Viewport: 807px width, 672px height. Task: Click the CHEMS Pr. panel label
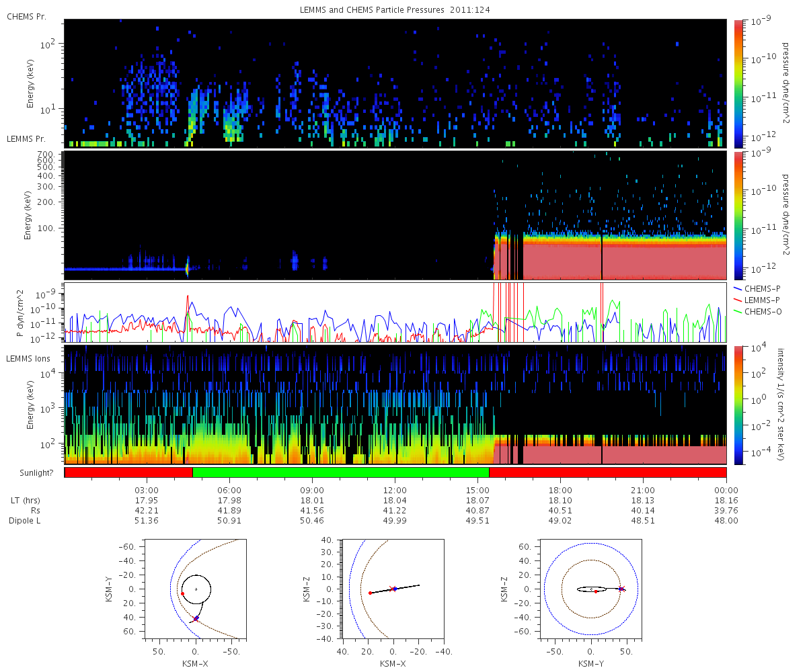(x=27, y=16)
